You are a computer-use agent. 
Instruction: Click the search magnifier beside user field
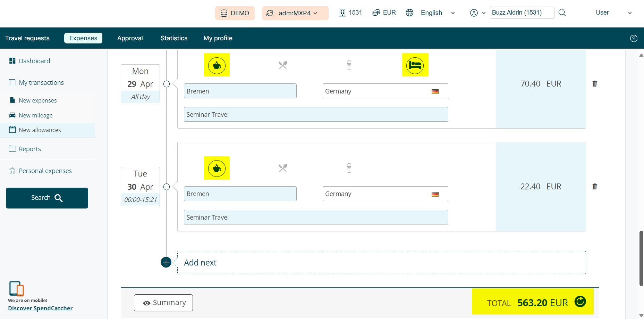click(x=562, y=13)
